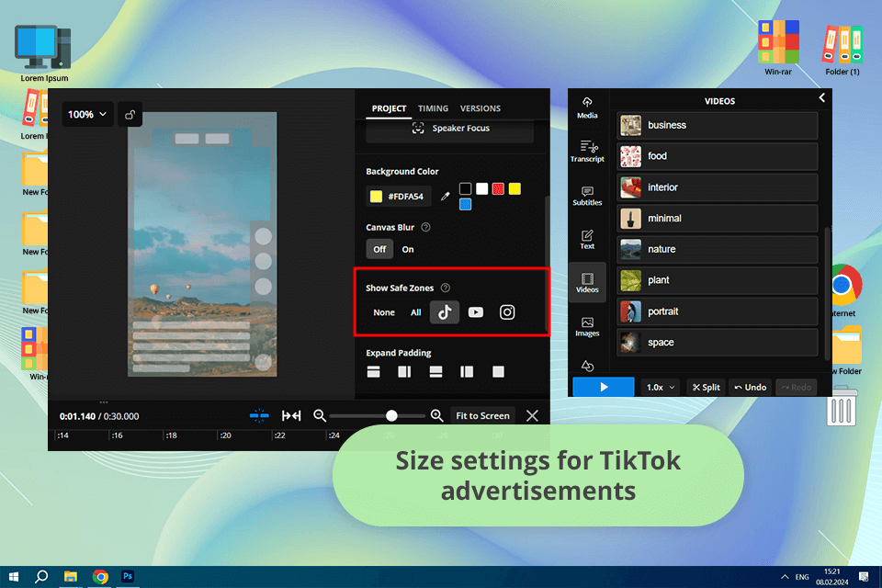The height and width of the screenshot is (588, 882).
Task: Zoom in the timeline
Action: click(436, 416)
